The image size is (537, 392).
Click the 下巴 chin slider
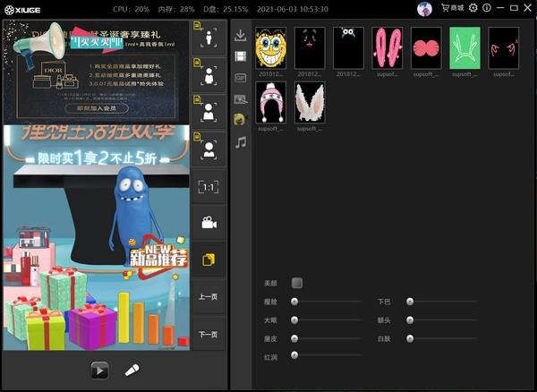click(442, 302)
